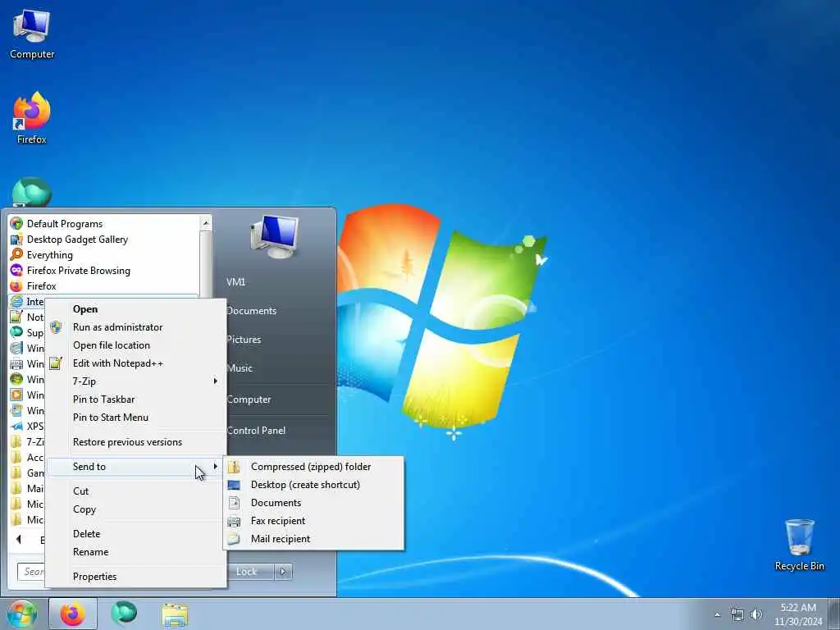
Task: Open Music from Start menu
Action: 240,368
